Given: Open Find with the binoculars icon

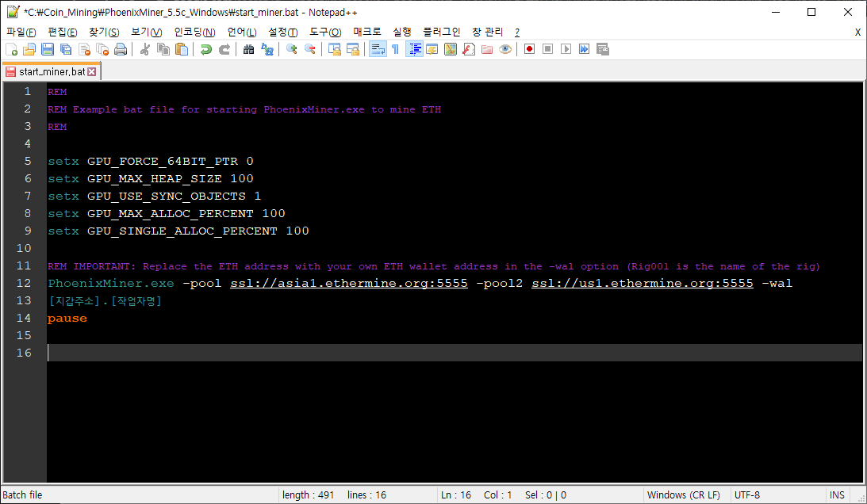Looking at the screenshot, I should [x=249, y=49].
